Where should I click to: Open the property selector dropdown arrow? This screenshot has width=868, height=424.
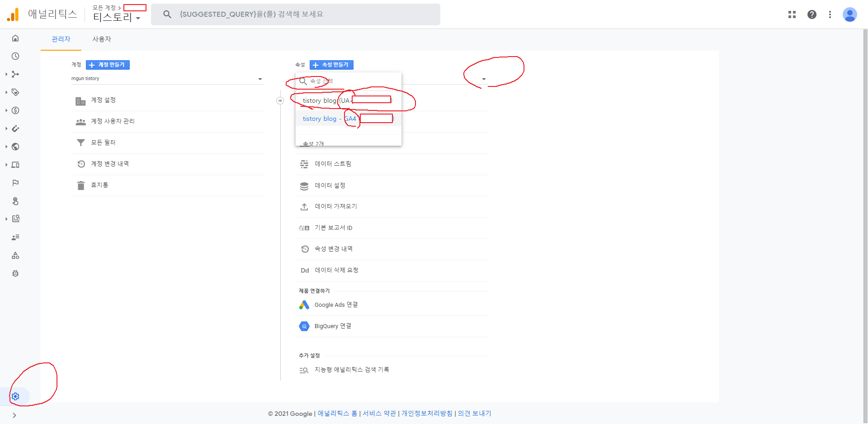pos(484,79)
